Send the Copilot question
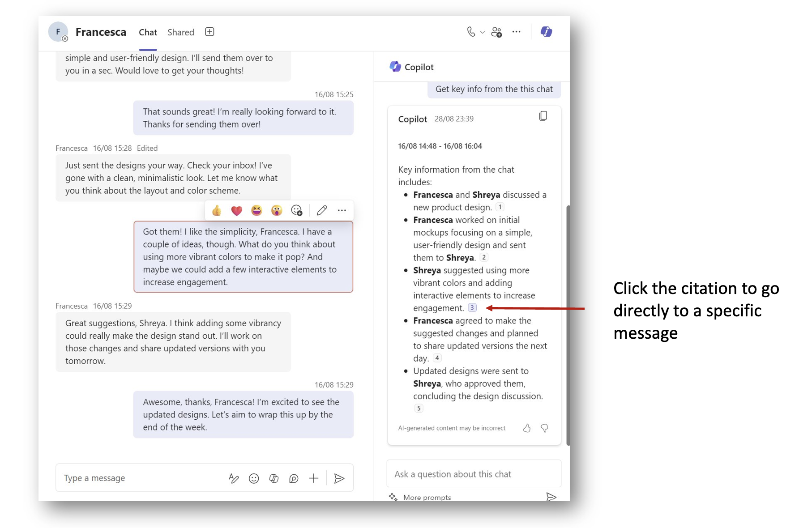 coord(551,497)
